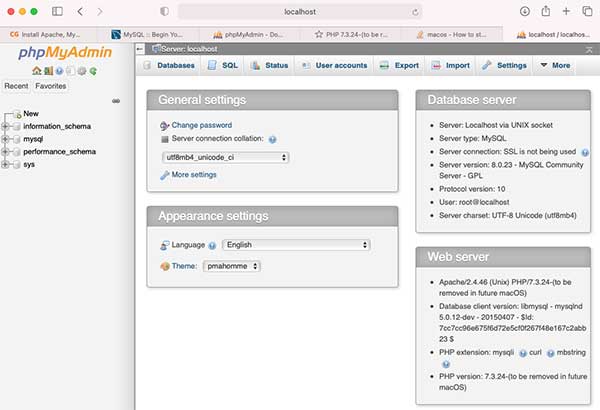Screen dimensions: 600x410
Task: Click the General settings panel header
Action: click(272, 100)
